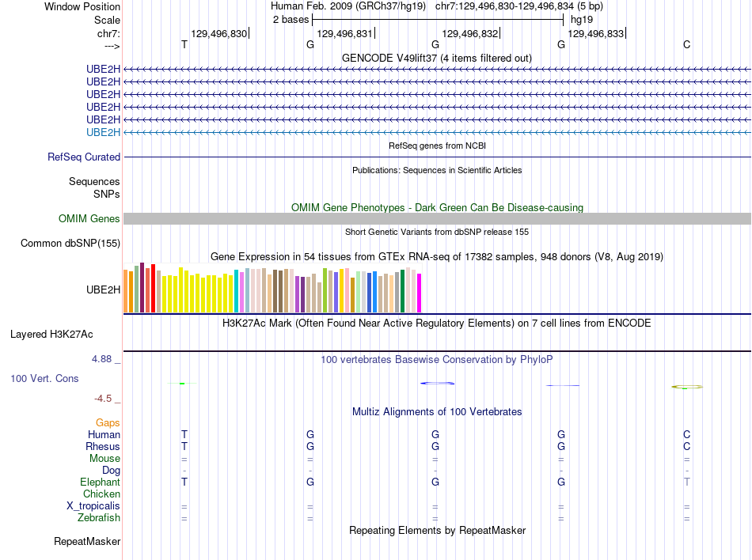Select the C base in the Human alignment row

[687, 434]
